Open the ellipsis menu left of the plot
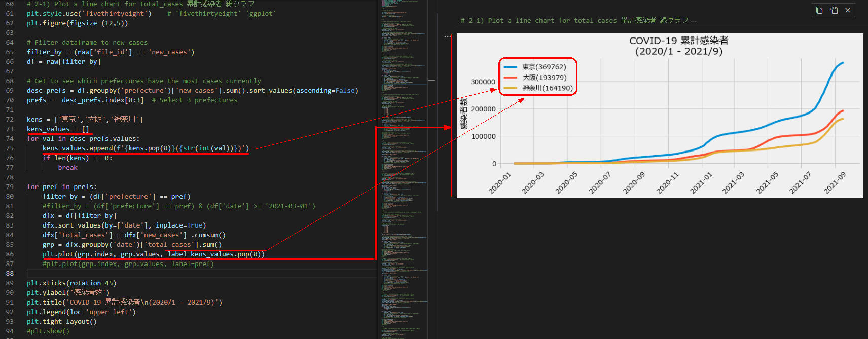The width and height of the screenshot is (868, 339). [447, 36]
